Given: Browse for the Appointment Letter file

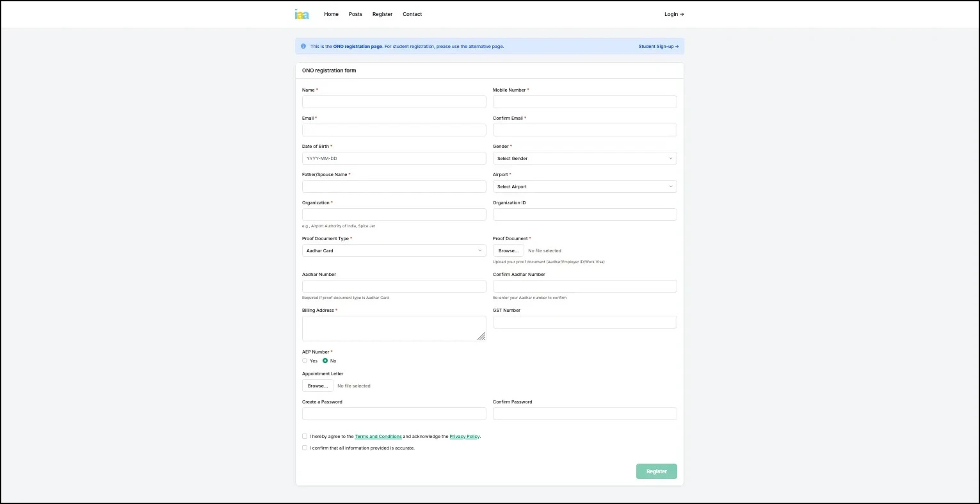Looking at the screenshot, I should (317, 386).
